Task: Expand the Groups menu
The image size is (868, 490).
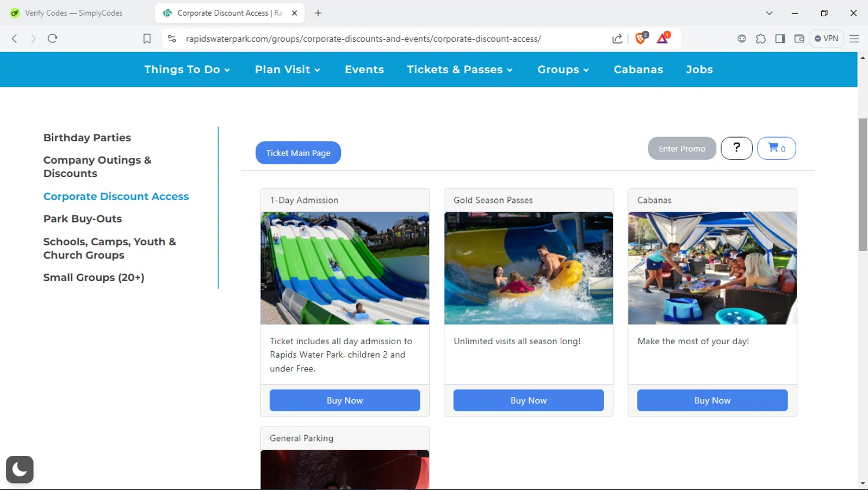Action: click(563, 69)
